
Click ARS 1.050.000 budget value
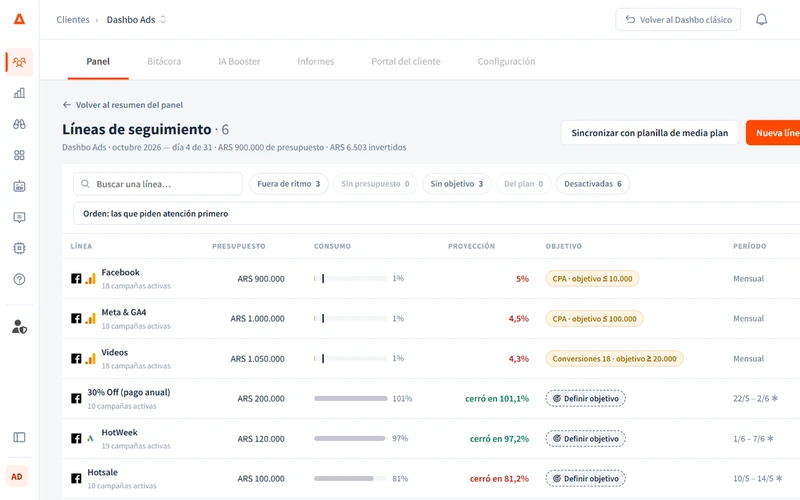coord(257,359)
